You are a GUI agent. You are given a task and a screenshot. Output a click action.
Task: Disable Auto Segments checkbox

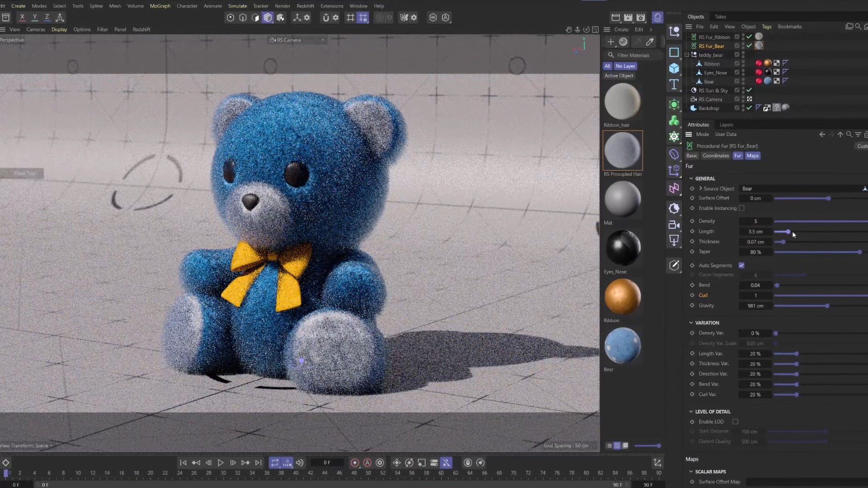741,265
